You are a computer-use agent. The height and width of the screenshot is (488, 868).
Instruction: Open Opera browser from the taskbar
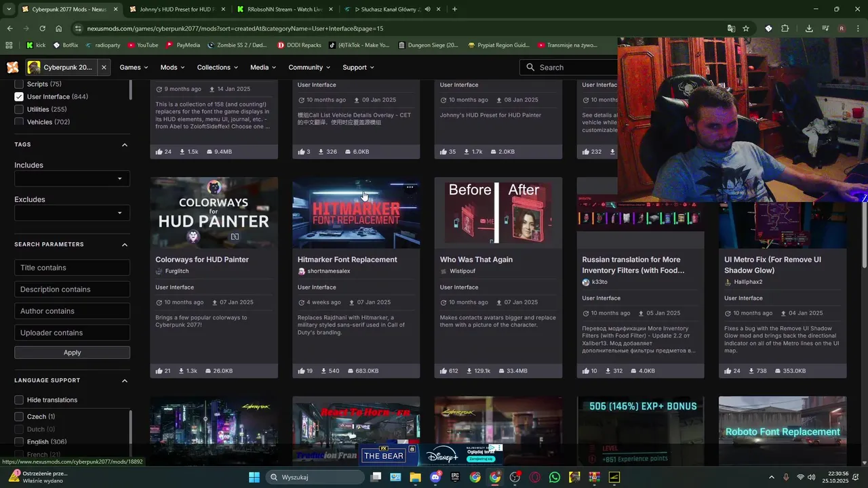pyautogui.click(x=535, y=477)
